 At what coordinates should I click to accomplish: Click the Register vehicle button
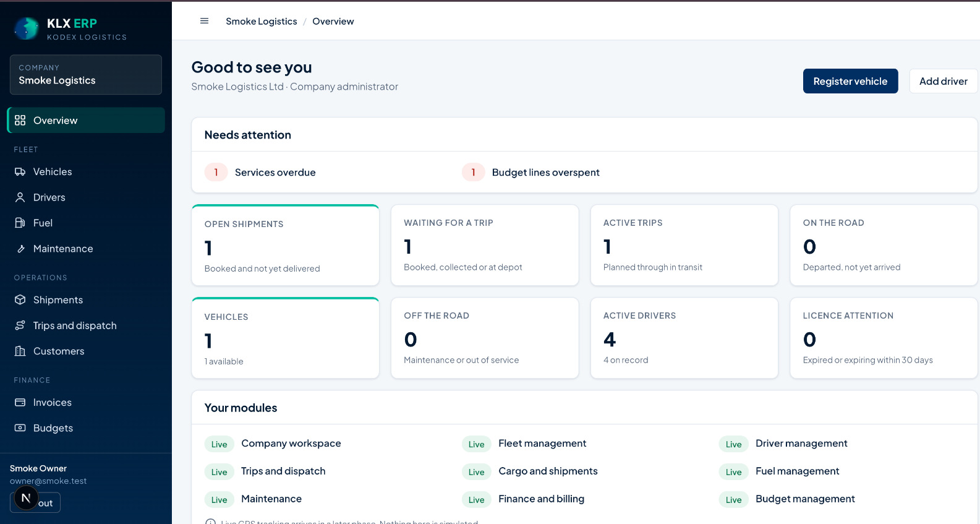click(x=850, y=81)
